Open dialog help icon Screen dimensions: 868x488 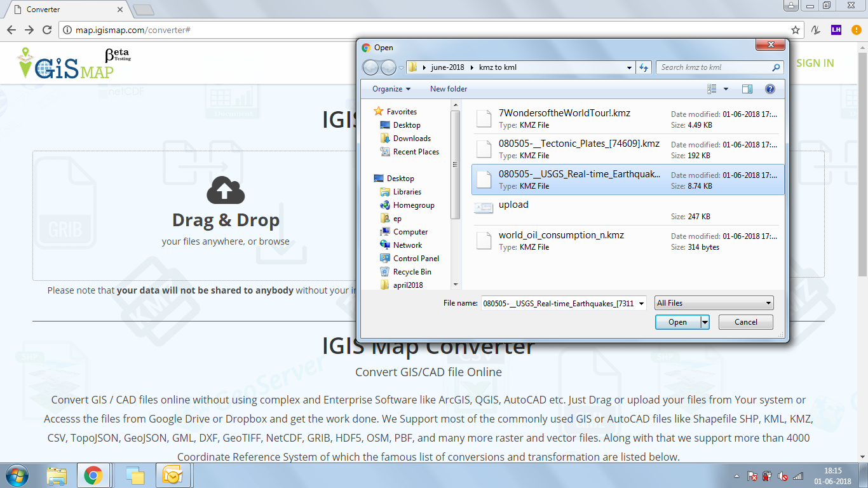click(x=770, y=89)
